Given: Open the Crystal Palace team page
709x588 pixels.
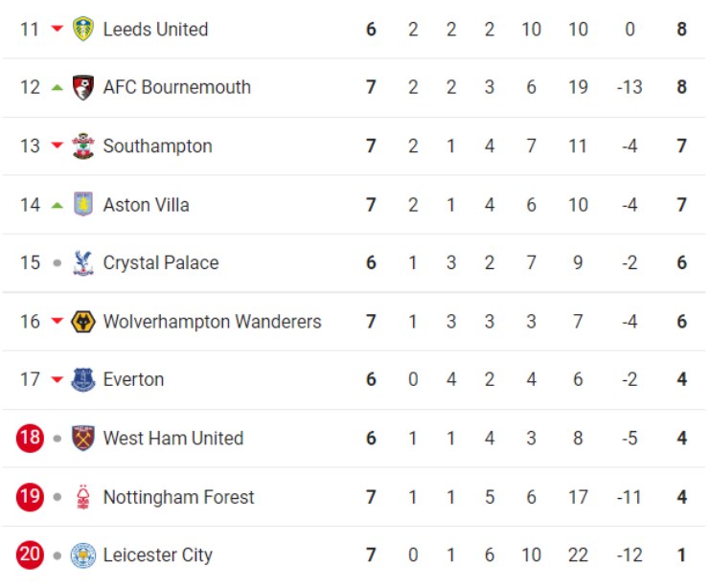Looking at the screenshot, I should click(160, 262).
